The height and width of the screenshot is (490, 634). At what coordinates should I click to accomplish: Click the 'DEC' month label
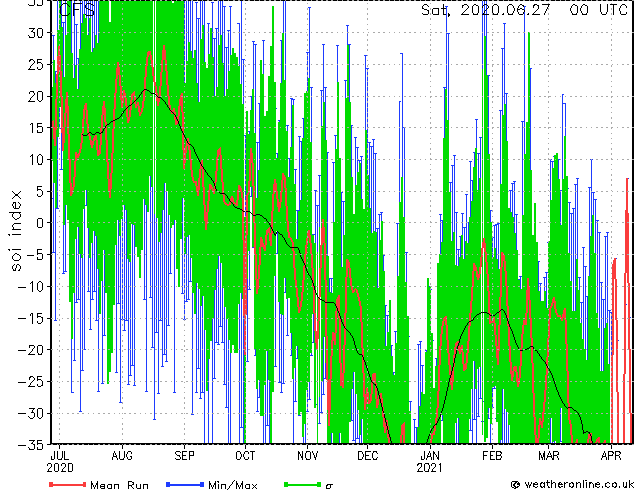pos(368,456)
